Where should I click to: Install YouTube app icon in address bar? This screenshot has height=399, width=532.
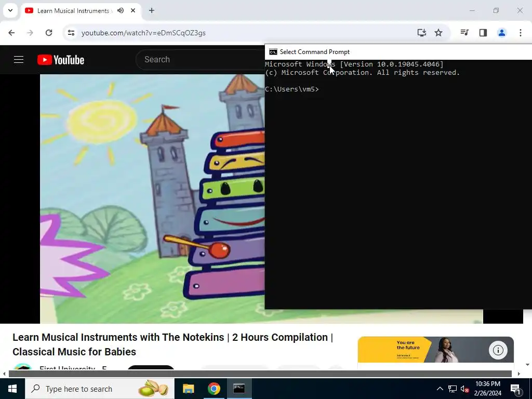point(422,33)
